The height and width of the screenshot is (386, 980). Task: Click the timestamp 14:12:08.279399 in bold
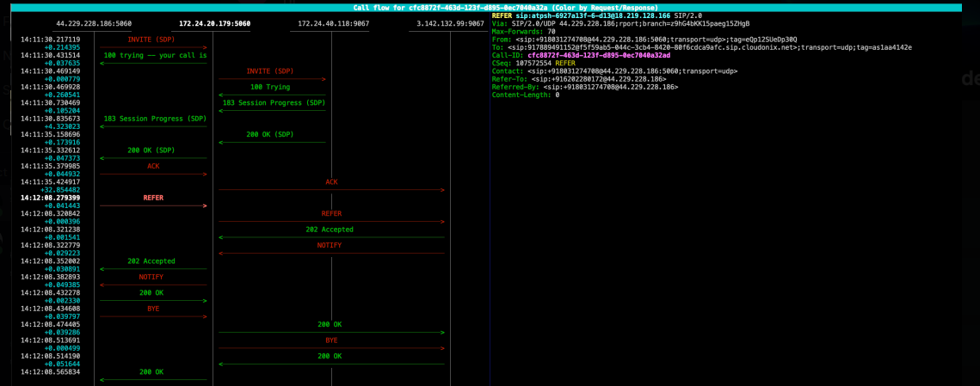click(x=51, y=198)
